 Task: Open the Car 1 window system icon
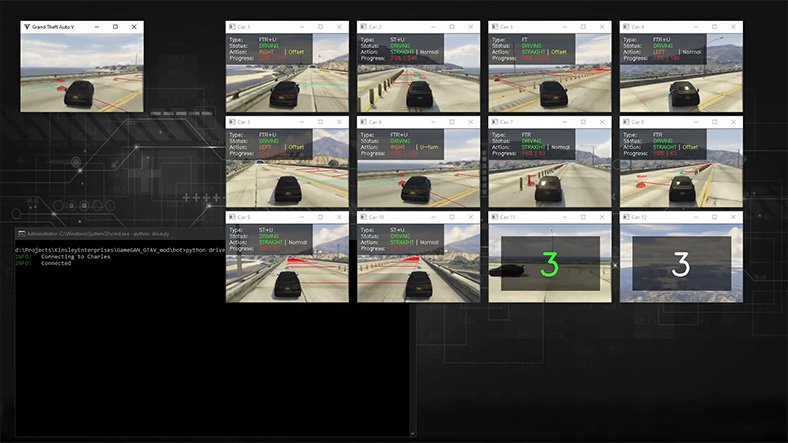[232, 26]
